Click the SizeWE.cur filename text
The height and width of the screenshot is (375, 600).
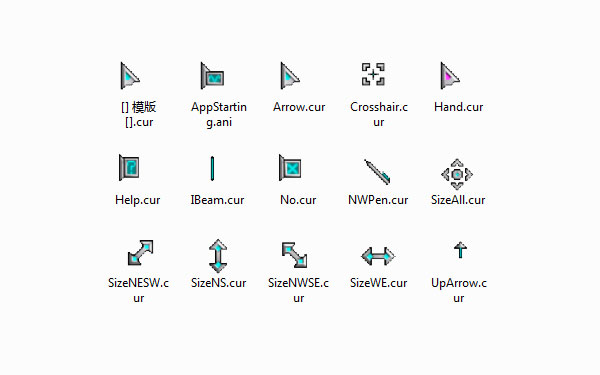[x=378, y=283]
